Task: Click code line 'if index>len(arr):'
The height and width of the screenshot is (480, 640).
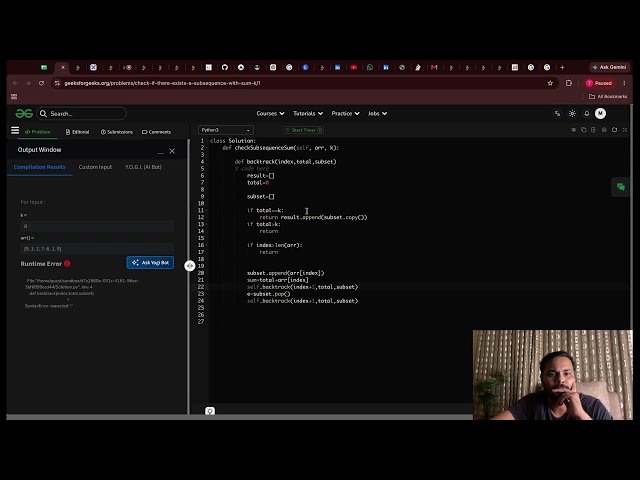Action: pos(274,245)
